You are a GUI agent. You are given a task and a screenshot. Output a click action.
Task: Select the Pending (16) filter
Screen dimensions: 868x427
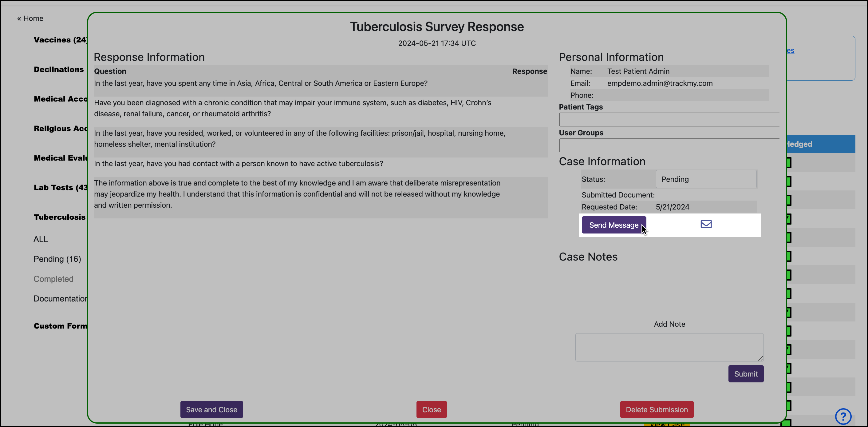pyautogui.click(x=57, y=259)
